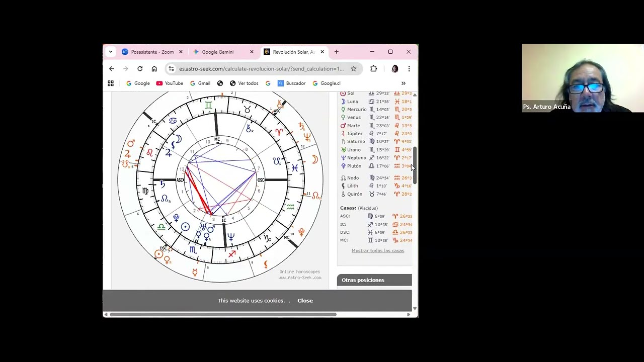The height and width of the screenshot is (362, 644).
Task: Click the Saturno glyph in planet list
Action: (x=343, y=142)
